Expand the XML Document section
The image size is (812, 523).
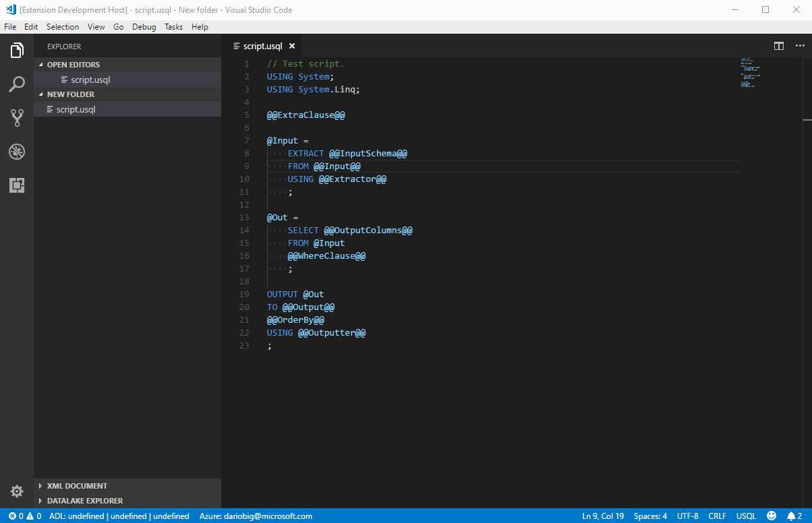pos(127,486)
